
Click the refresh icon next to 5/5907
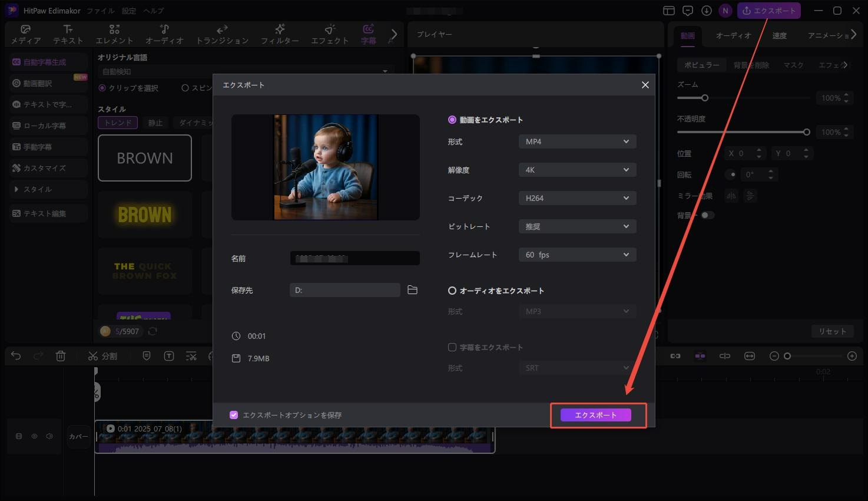[153, 331]
